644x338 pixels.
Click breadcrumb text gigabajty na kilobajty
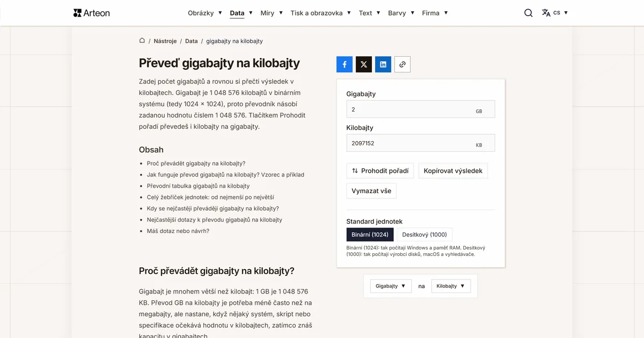[x=235, y=41]
